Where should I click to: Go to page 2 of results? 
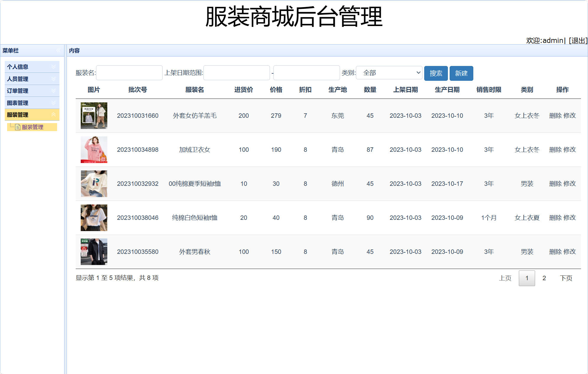click(544, 278)
